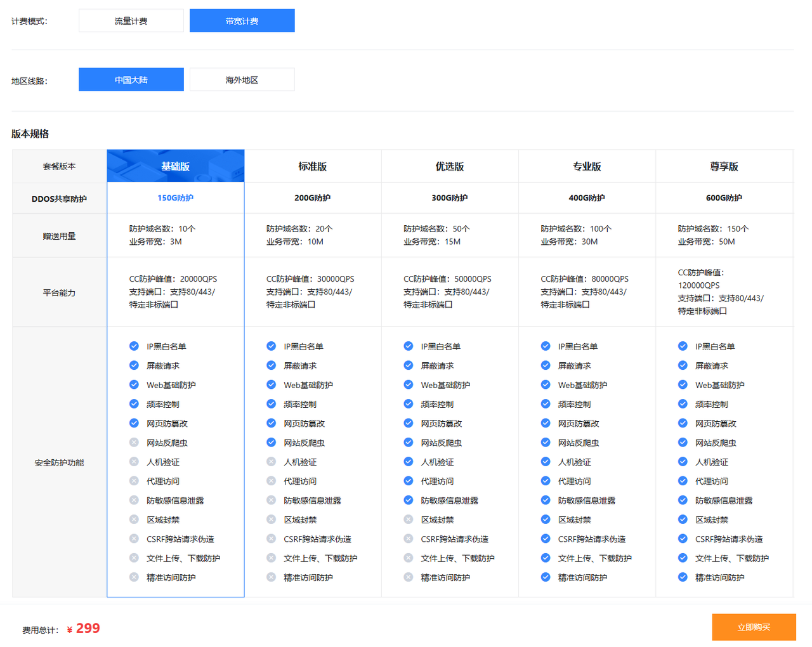
Task: Click the check icon beside 尊享版 精准访问防护
Action: point(683,577)
